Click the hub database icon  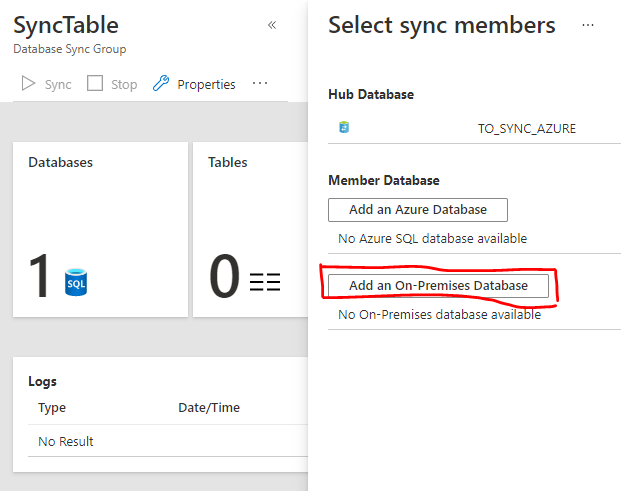coord(344,128)
